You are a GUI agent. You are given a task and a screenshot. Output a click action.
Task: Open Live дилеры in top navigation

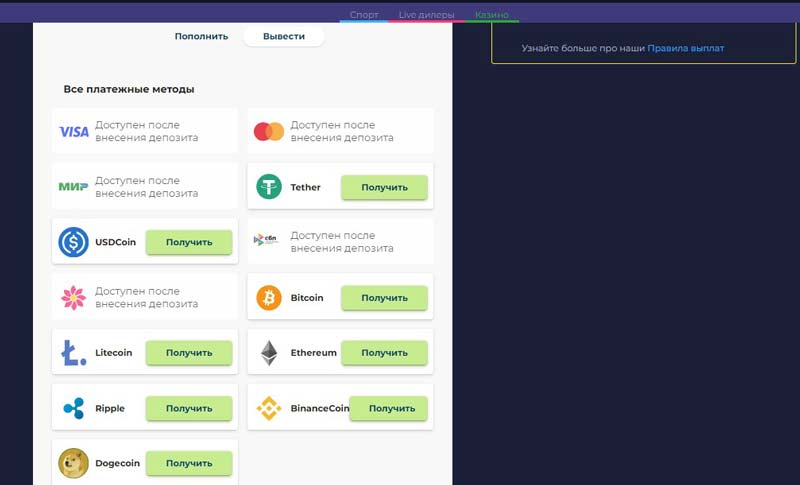[426, 15]
